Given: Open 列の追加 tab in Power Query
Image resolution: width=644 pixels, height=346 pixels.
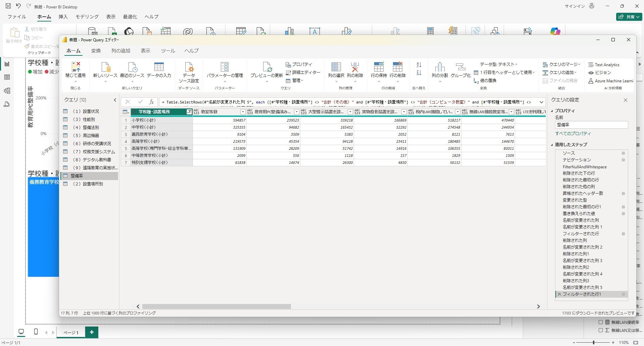Looking at the screenshot, I should click(121, 51).
